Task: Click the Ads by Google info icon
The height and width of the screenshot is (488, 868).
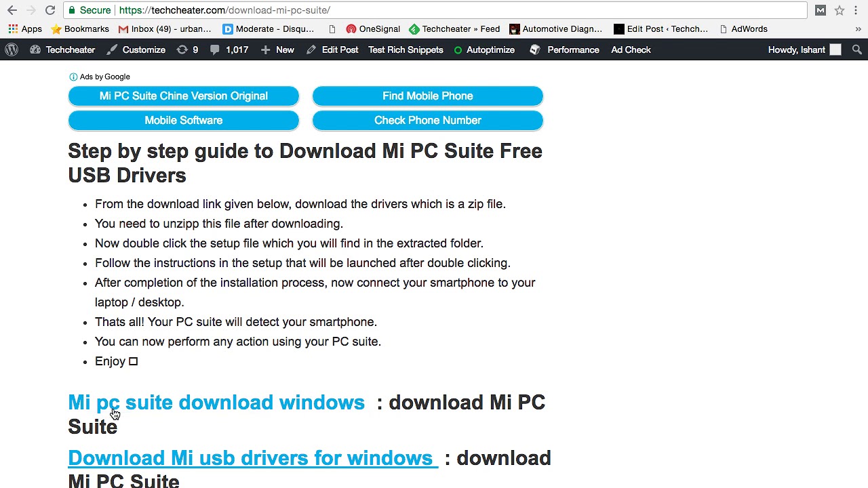Action: [x=73, y=77]
